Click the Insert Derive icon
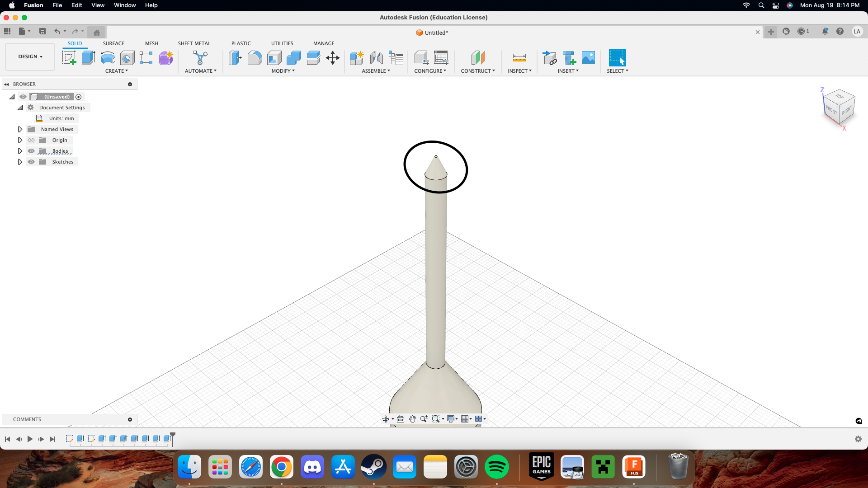The width and height of the screenshot is (868, 488). [549, 58]
